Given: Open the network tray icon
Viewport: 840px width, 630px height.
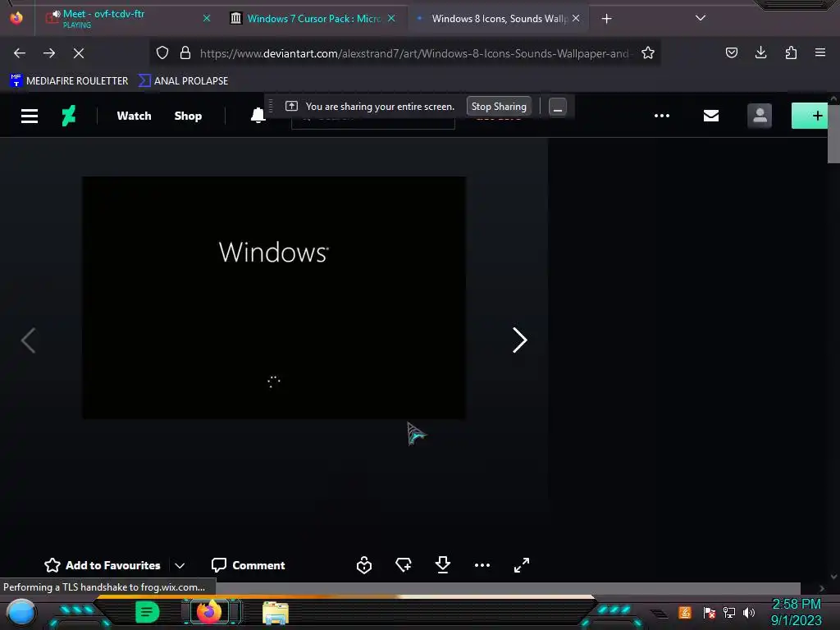Looking at the screenshot, I should (x=729, y=612).
